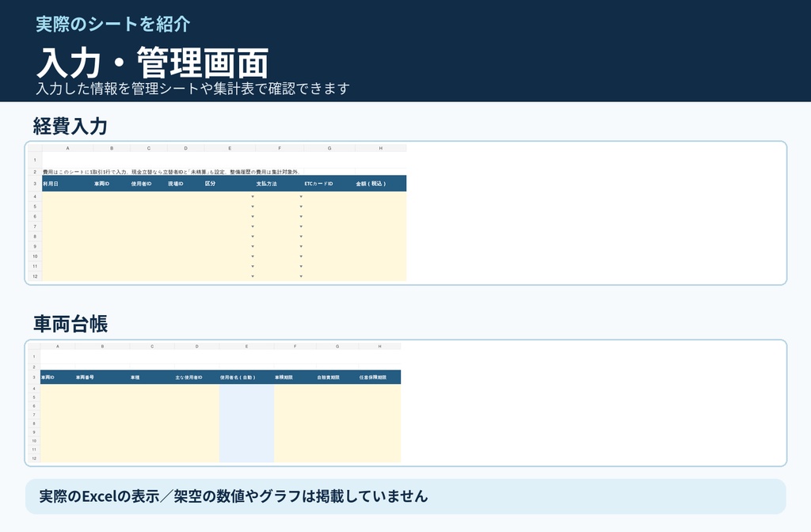Open the 区分 dropdown in row 10 of 経費入力

[x=253, y=256]
